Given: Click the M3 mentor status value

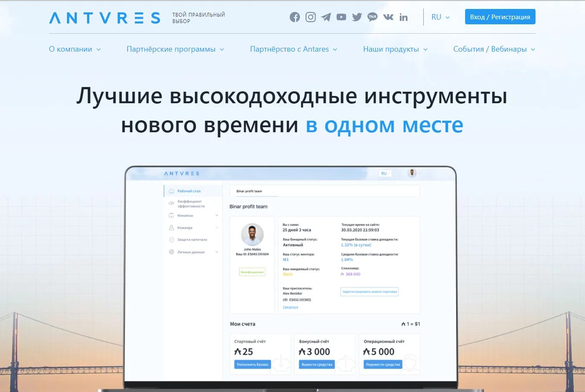Looking at the screenshot, I should tap(285, 260).
